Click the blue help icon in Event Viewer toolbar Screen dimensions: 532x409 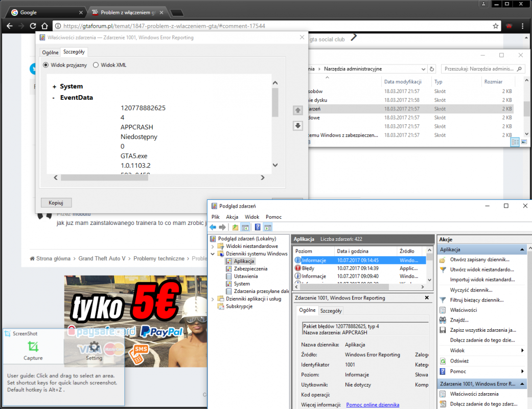258,227
